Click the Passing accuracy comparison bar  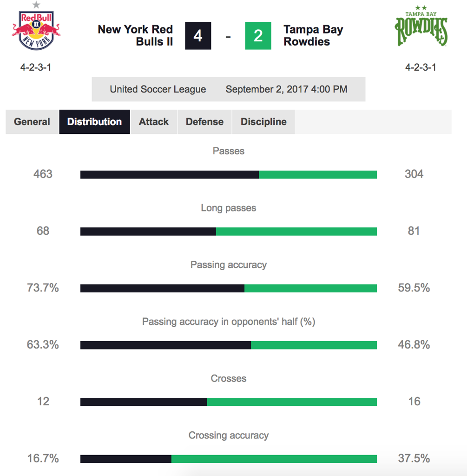[229, 288]
